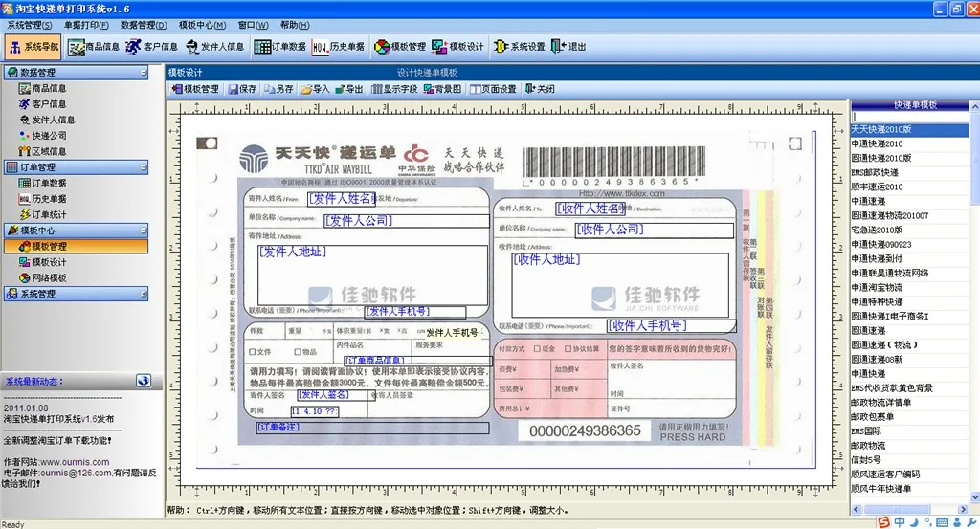Select the [收件人姓名] template field
Image resolution: width=980 pixels, height=529 pixels.
[x=590, y=209]
